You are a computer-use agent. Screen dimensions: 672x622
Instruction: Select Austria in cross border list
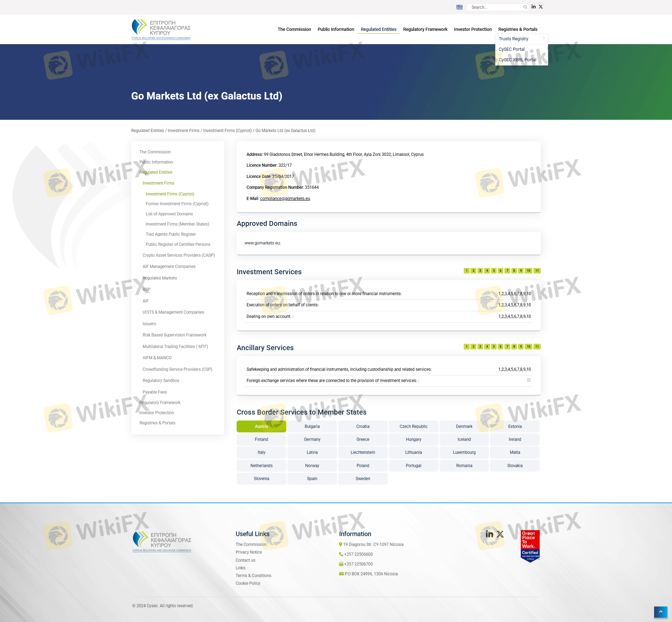coord(261,426)
